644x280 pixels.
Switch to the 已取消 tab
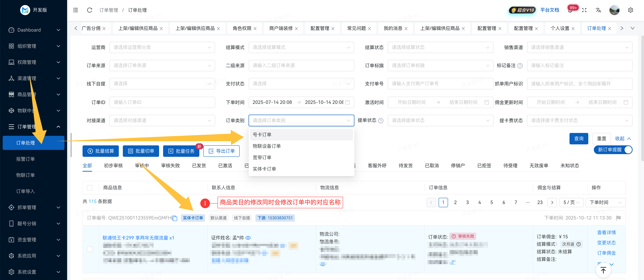432,166
